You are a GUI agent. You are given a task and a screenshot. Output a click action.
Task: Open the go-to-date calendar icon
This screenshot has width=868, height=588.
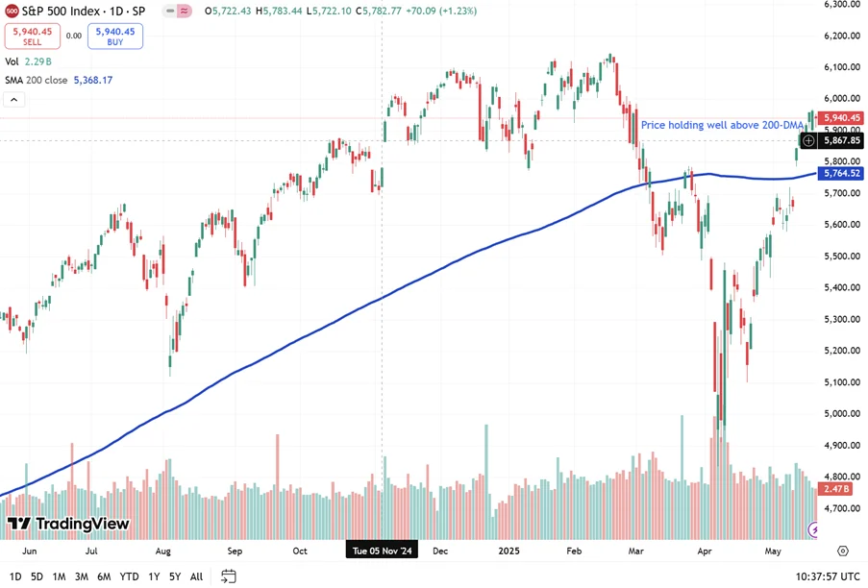[x=229, y=576]
